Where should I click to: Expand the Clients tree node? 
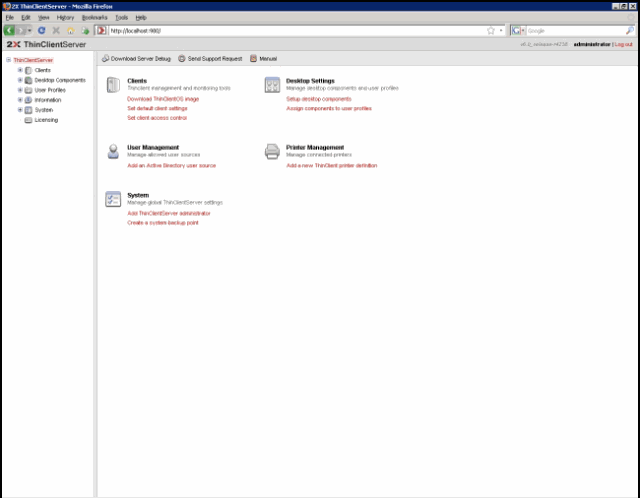click(x=20, y=70)
